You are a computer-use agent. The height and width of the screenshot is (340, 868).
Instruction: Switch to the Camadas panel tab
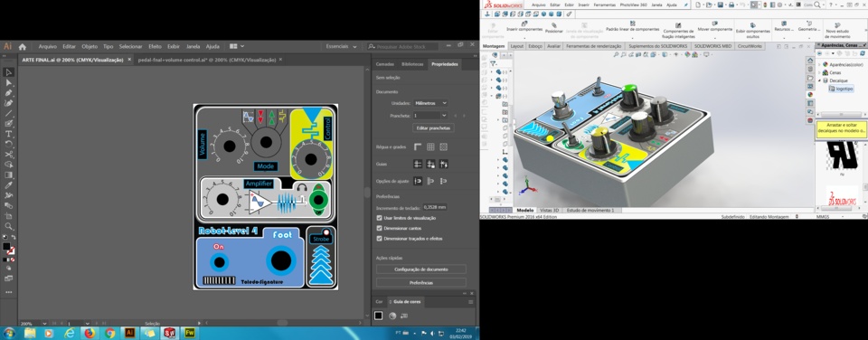385,64
